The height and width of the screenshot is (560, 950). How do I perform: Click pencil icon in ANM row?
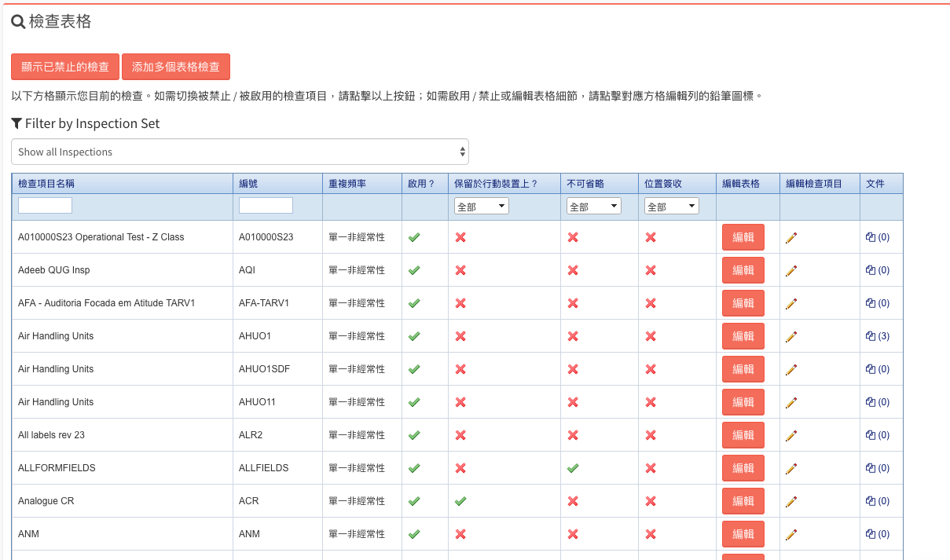791,534
